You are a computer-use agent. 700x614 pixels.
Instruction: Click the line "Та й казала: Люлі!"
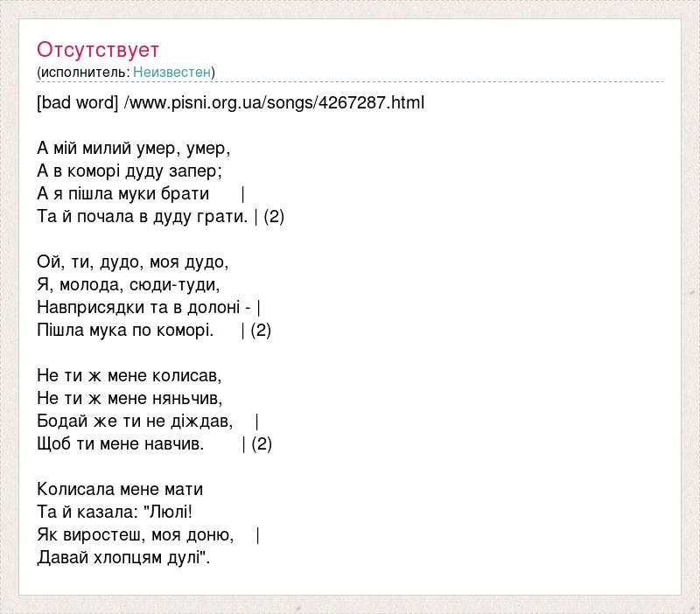point(114,512)
